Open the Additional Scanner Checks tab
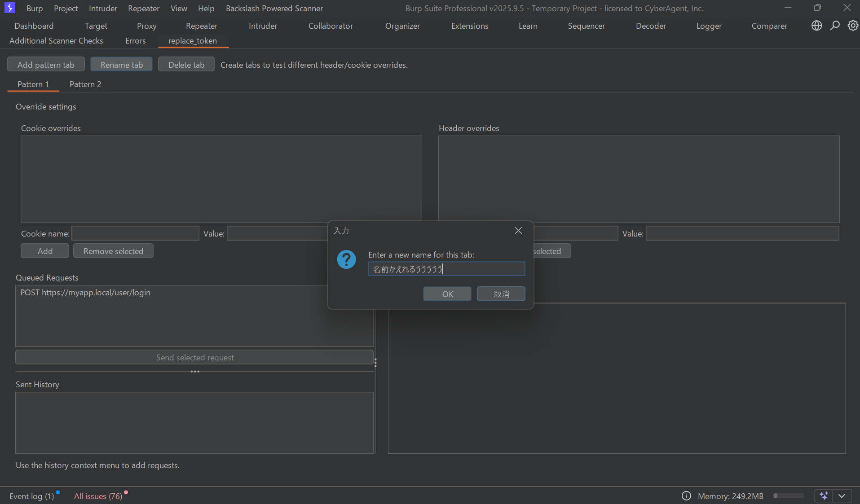The height and width of the screenshot is (504, 860). [x=56, y=41]
